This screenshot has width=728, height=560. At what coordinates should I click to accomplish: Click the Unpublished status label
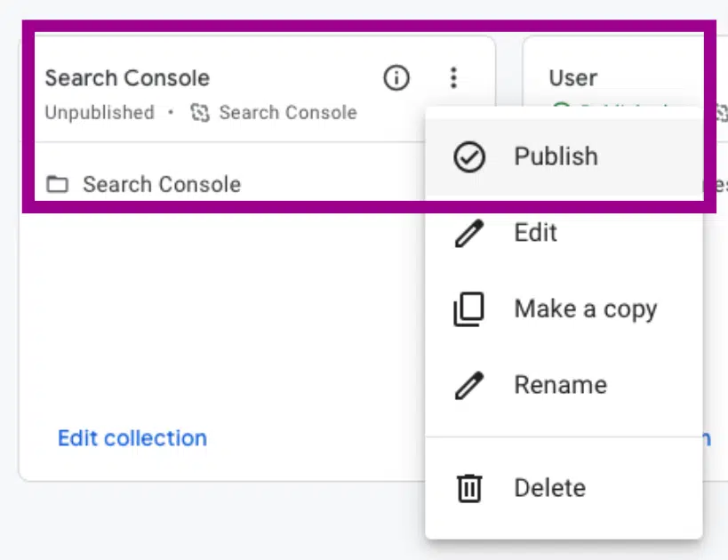(100, 113)
